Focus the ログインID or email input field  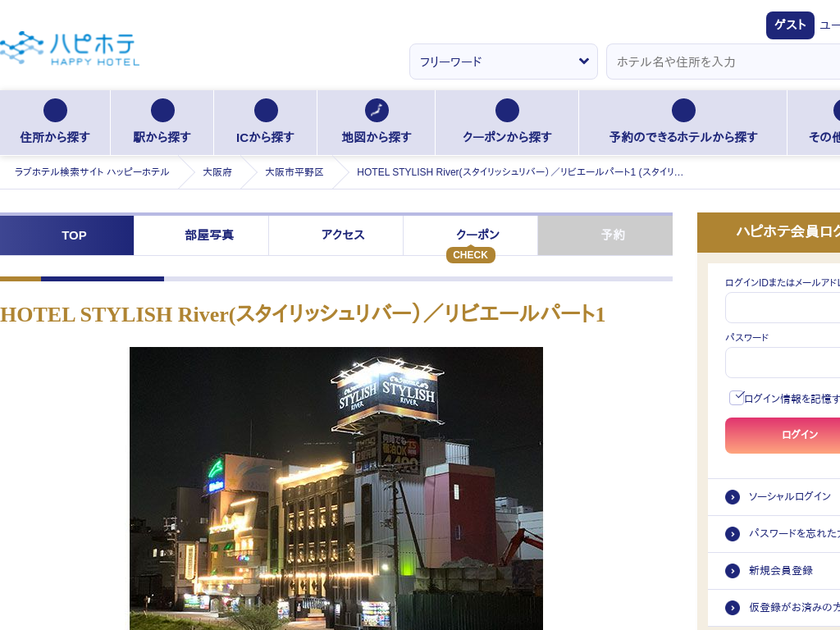pos(783,308)
